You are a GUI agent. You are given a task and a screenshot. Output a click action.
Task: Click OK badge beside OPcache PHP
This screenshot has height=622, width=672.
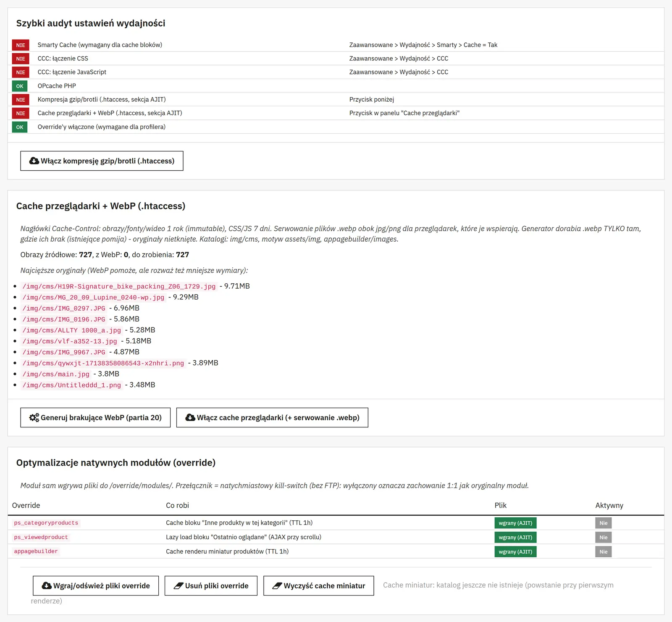coord(20,86)
